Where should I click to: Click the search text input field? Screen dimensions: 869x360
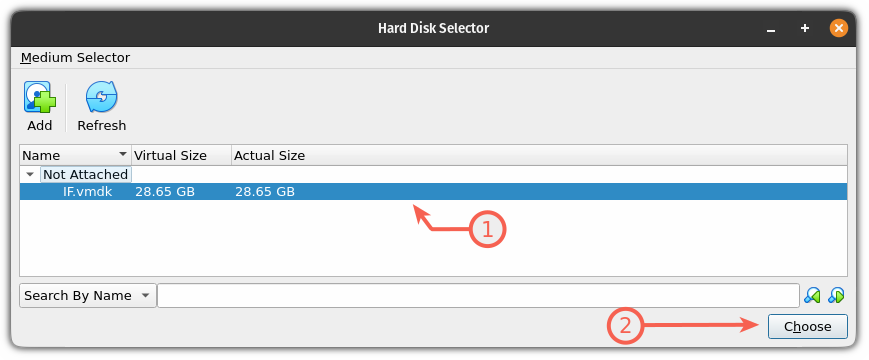[x=478, y=296]
